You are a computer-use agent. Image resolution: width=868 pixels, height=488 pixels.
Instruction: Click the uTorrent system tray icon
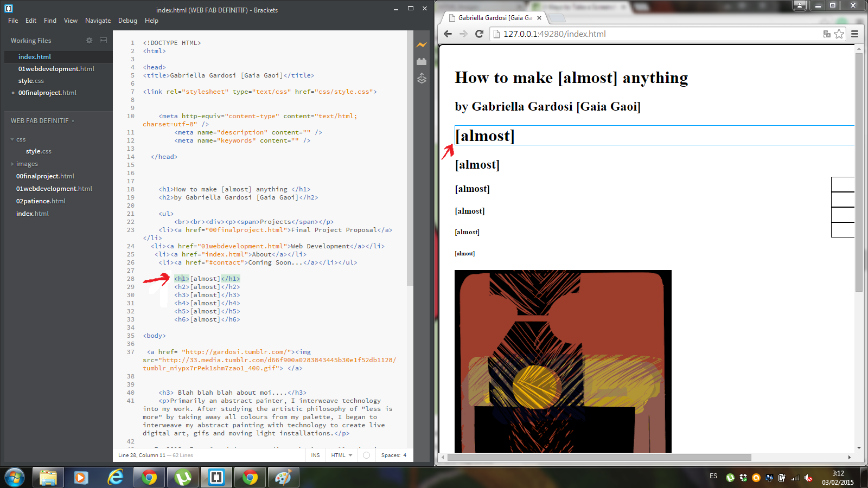pos(730,478)
